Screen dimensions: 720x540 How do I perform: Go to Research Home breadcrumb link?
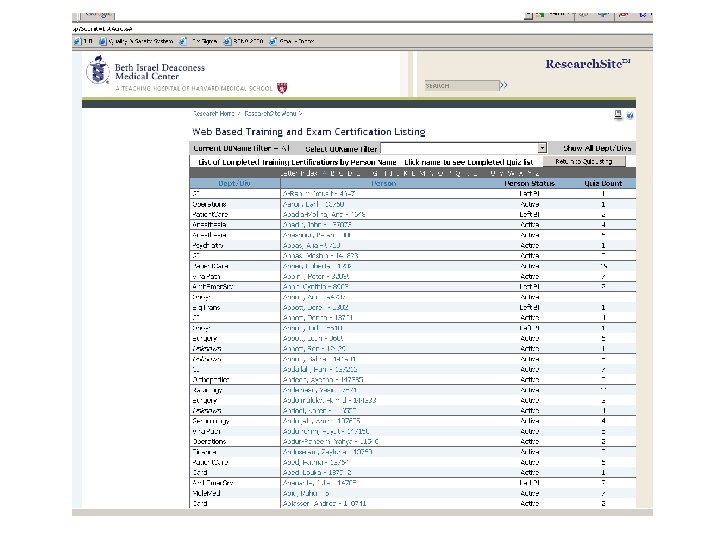(214, 113)
